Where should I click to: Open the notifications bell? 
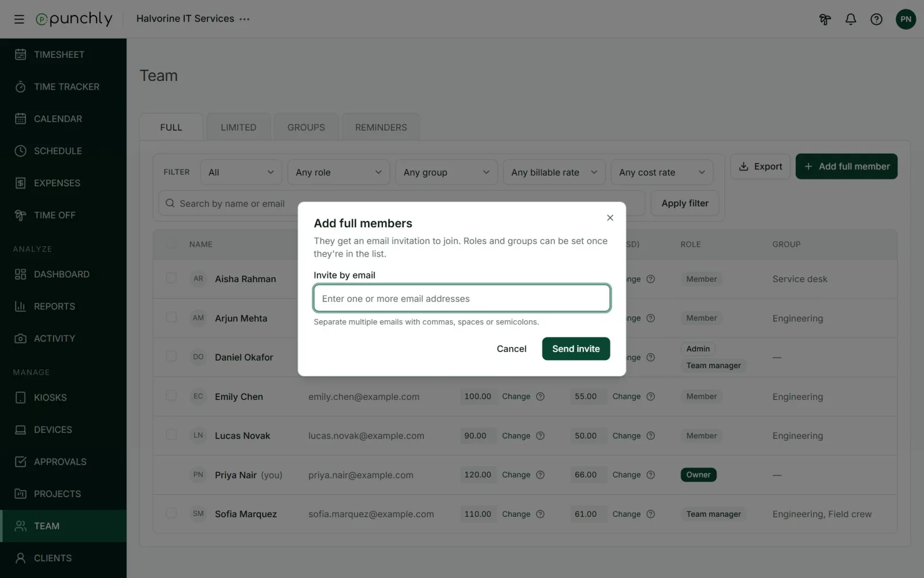(x=851, y=19)
